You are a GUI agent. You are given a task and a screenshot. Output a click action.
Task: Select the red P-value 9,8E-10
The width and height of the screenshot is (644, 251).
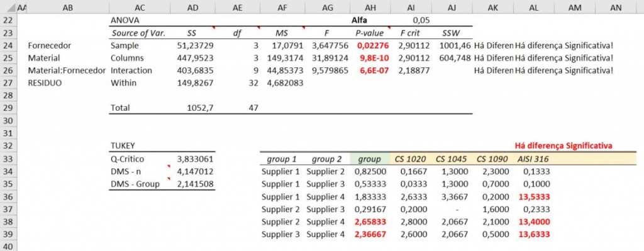[x=374, y=58]
